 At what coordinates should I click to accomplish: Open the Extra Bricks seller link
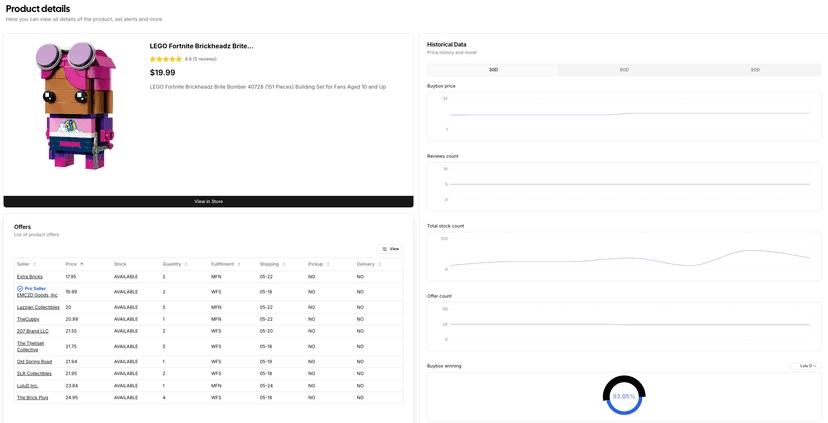[x=30, y=277]
